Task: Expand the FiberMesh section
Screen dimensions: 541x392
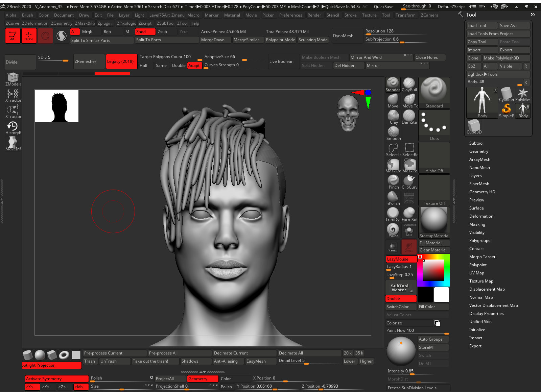Action: click(x=479, y=184)
